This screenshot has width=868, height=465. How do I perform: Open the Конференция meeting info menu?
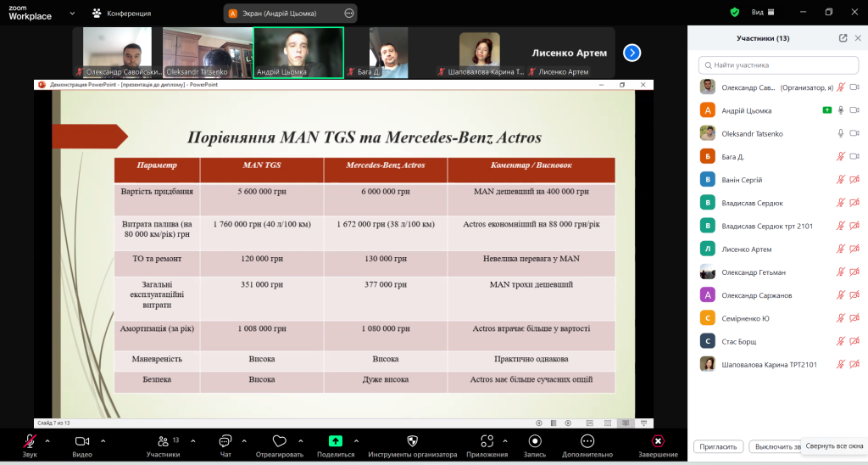tap(121, 14)
